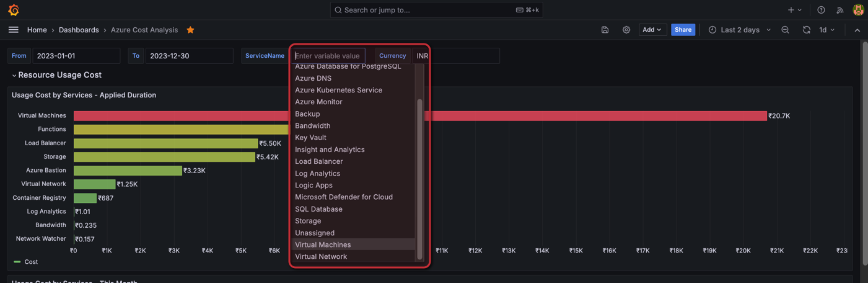Screen dimensions: 868x283
Task: Open the Currency INR variable dropdown
Action: pyautogui.click(x=456, y=56)
